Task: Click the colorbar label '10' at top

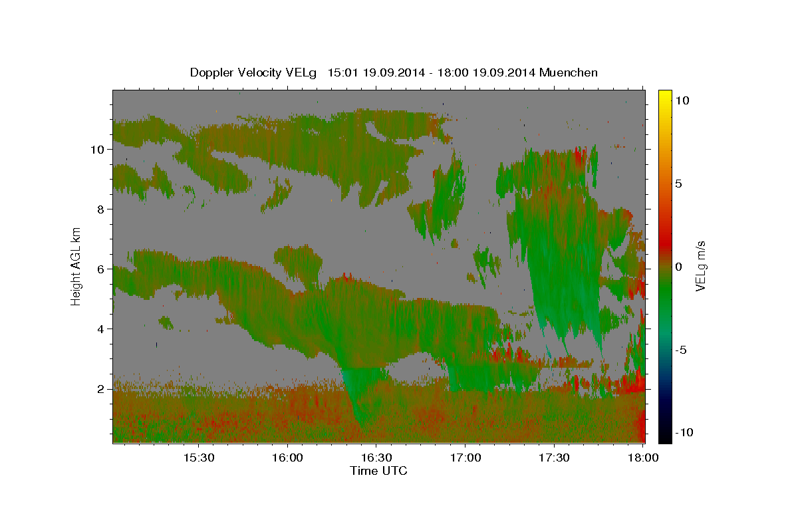Action: (682, 100)
